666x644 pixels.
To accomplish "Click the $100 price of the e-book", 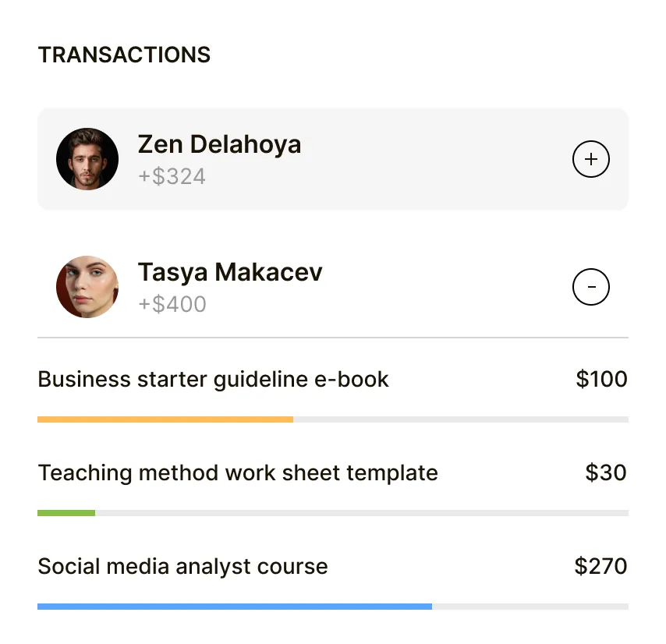I will click(601, 380).
